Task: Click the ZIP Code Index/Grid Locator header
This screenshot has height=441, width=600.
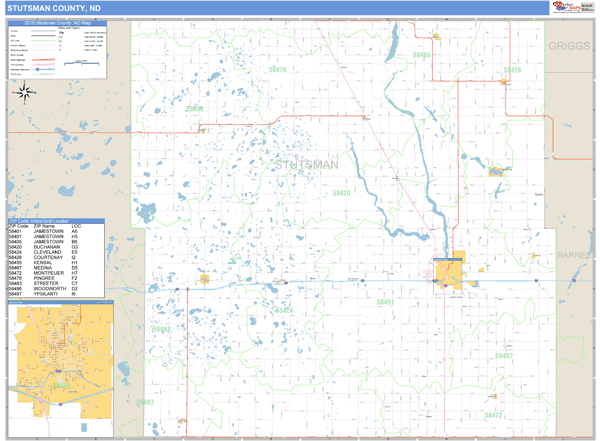Action: 56,219
